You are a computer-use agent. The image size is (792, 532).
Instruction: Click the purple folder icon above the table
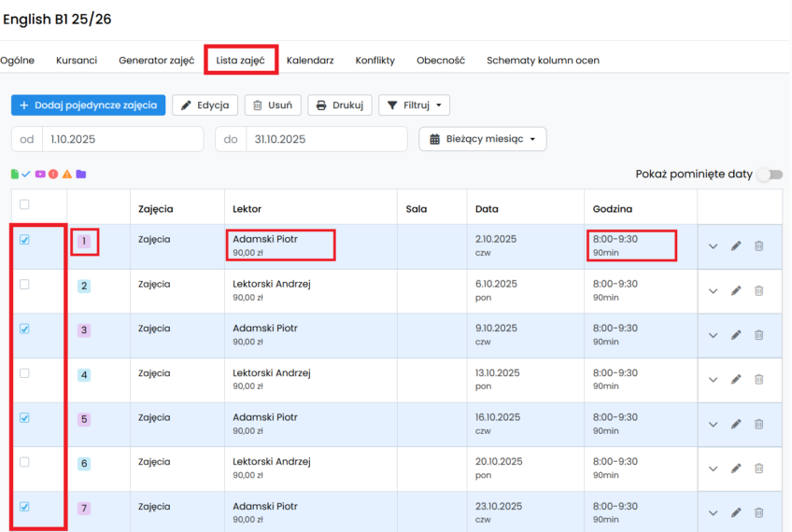click(81, 174)
